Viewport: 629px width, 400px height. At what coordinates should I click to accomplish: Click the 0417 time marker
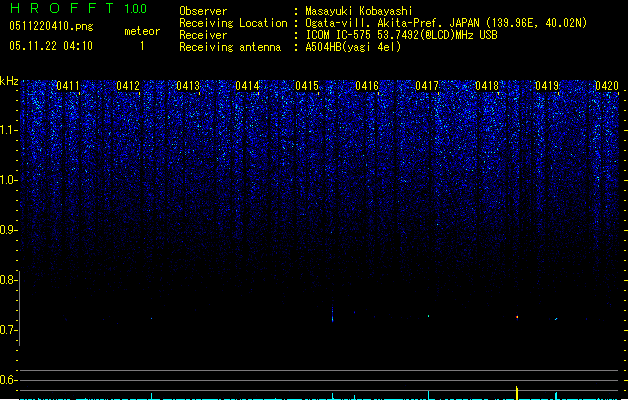pos(427,86)
